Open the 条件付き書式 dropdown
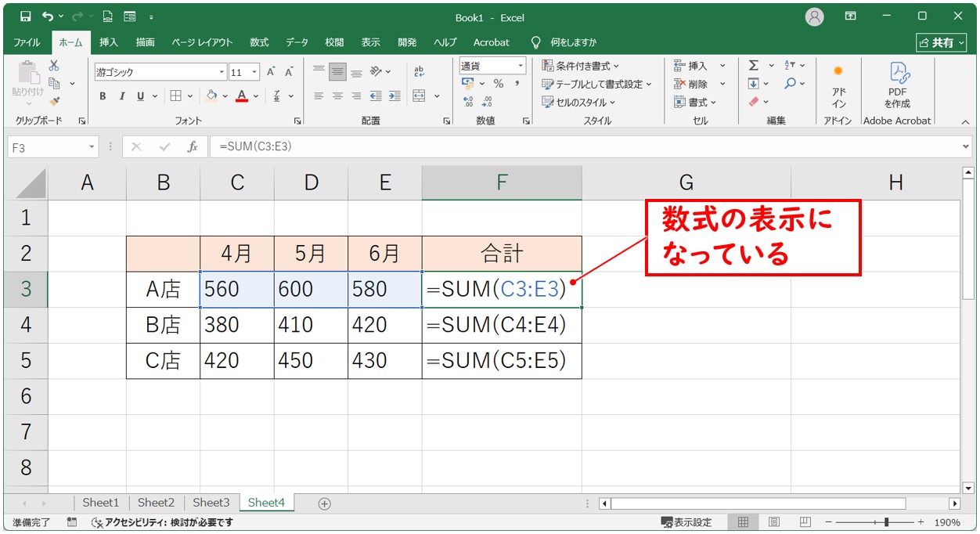The width and height of the screenshot is (980, 534). pyautogui.click(x=580, y=66)
